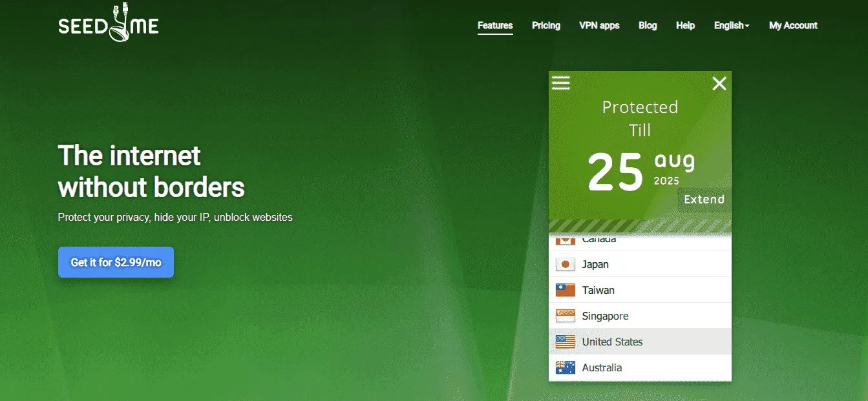Click the Japan flag icon
868x401 pixels.
[566, 265]
